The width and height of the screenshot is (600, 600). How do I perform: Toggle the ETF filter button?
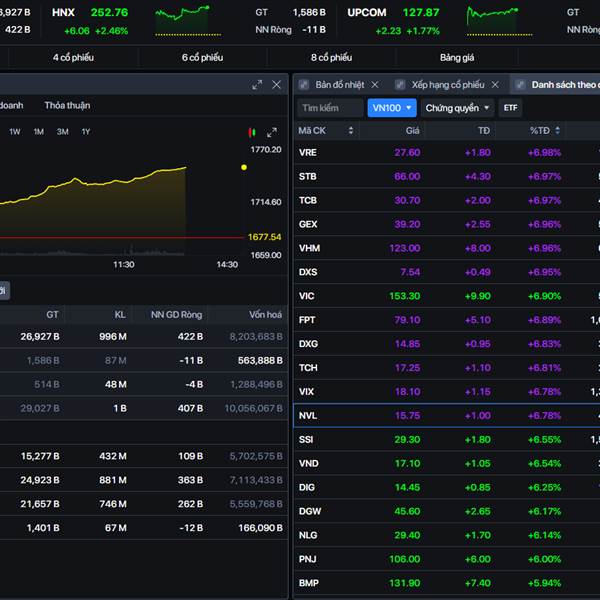pyautogui.click(x=510, y=108)
